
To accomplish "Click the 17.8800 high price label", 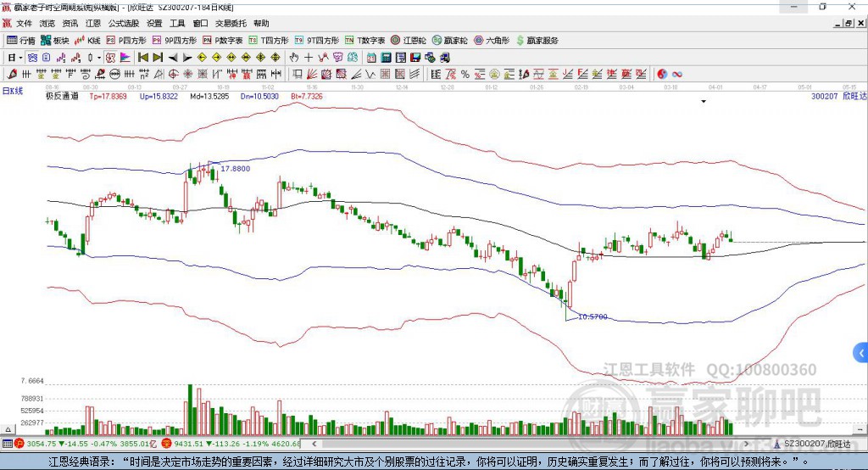I will (x=236, y=169).
